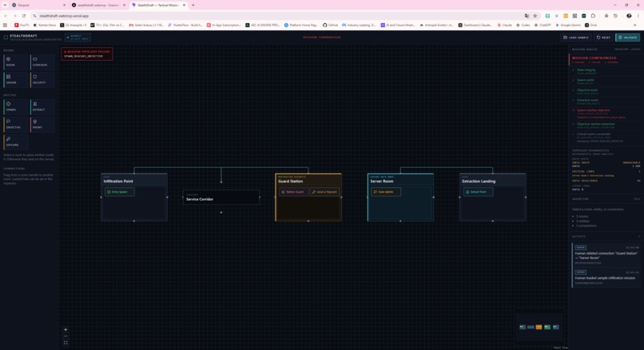Select the Service Corridor node

tap(221, 197)
